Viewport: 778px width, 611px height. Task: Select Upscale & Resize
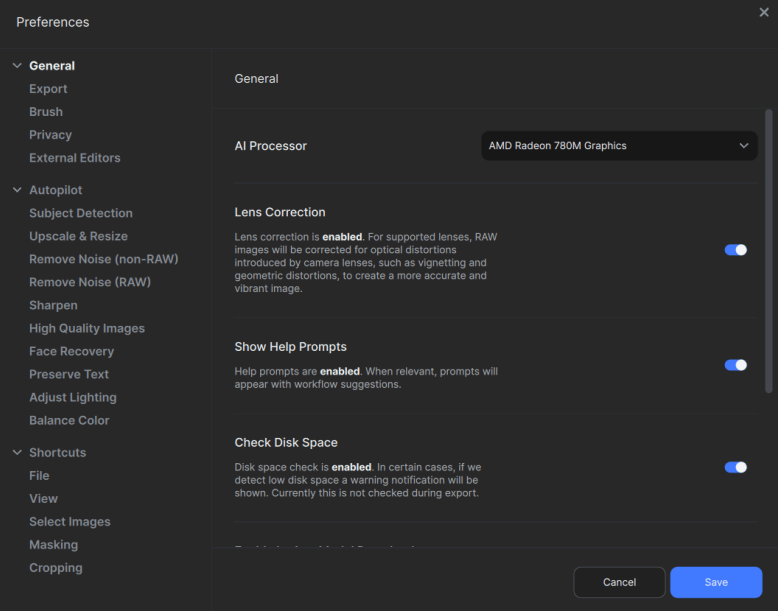78,236
